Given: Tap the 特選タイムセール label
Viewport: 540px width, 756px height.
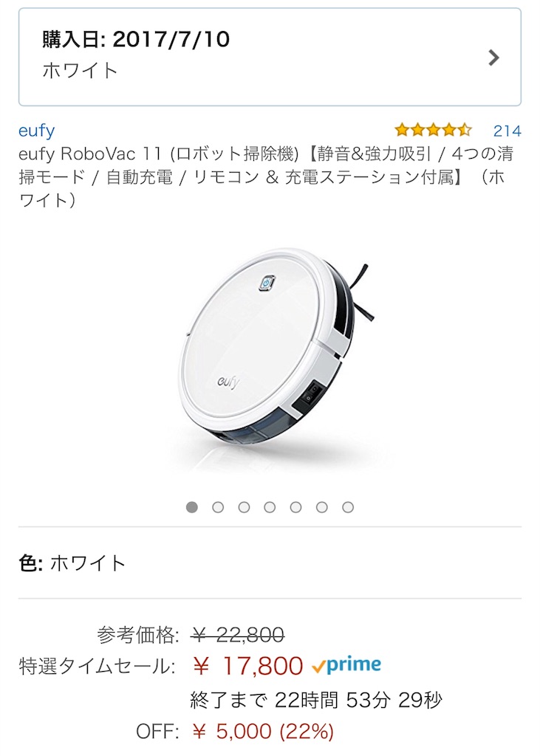Looking at the screenshot, I should pos(97,667).
